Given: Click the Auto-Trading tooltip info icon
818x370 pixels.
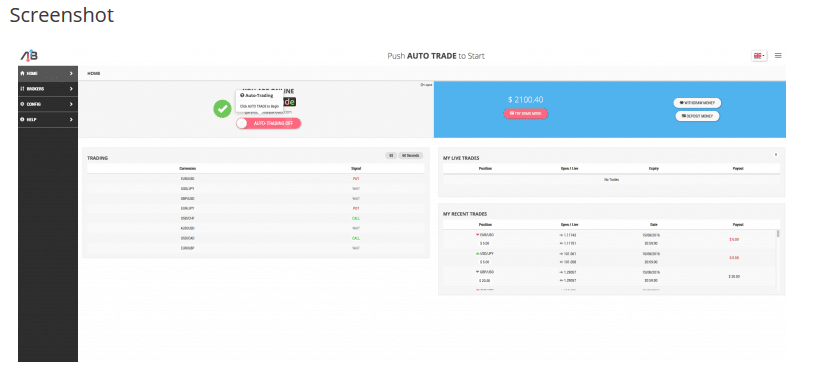Looking at the screenshot, I should pyautogui.click(x=242, y=96).
